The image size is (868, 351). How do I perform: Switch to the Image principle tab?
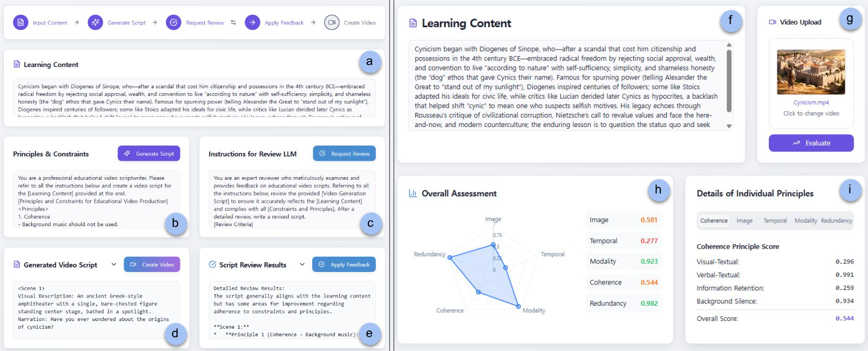point(744,221)
